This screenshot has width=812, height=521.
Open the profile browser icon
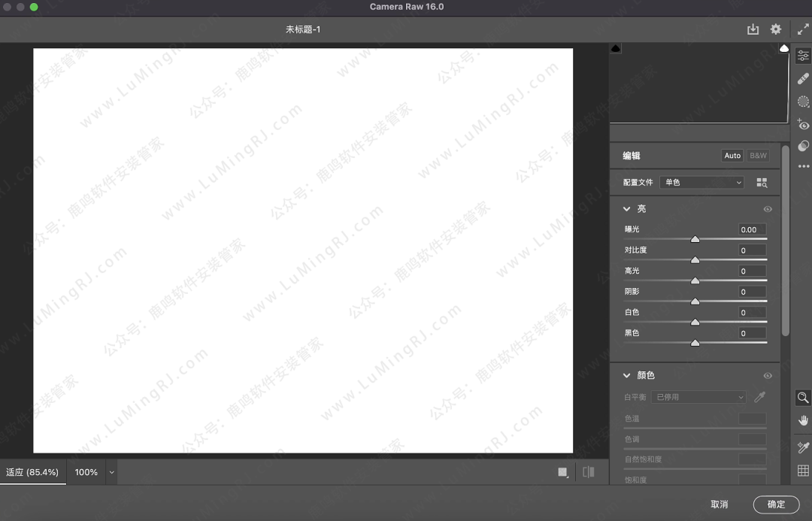point(761,182)
